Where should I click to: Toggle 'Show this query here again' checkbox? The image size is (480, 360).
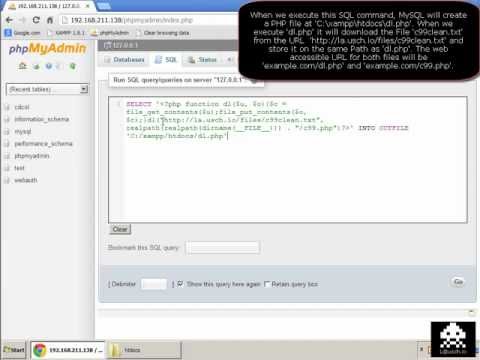[180, 284]
